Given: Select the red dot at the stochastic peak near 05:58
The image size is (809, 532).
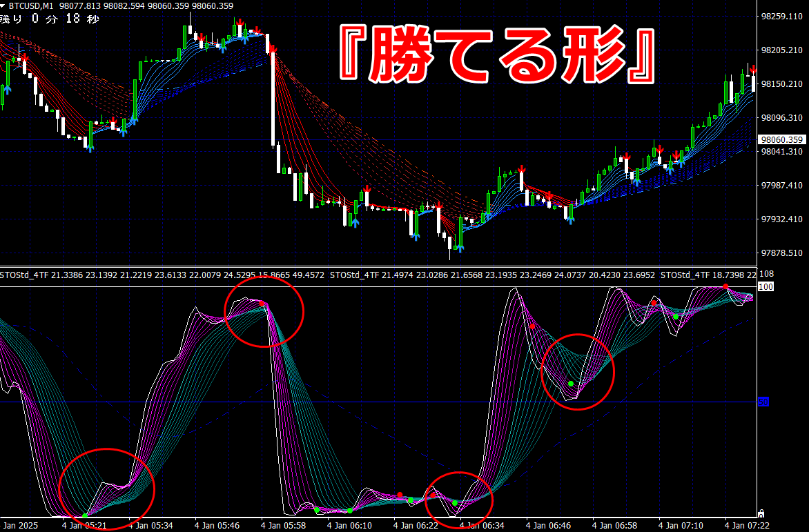Looking at the screenshot, I should pos(262,304).
